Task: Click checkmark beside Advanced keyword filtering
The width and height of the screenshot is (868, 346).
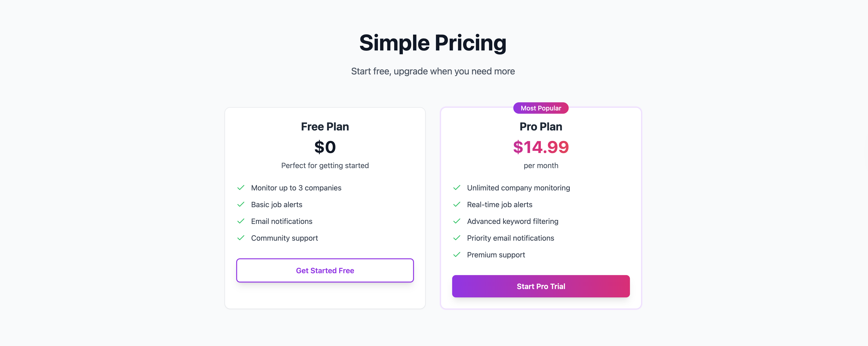Action: (457, 221)
